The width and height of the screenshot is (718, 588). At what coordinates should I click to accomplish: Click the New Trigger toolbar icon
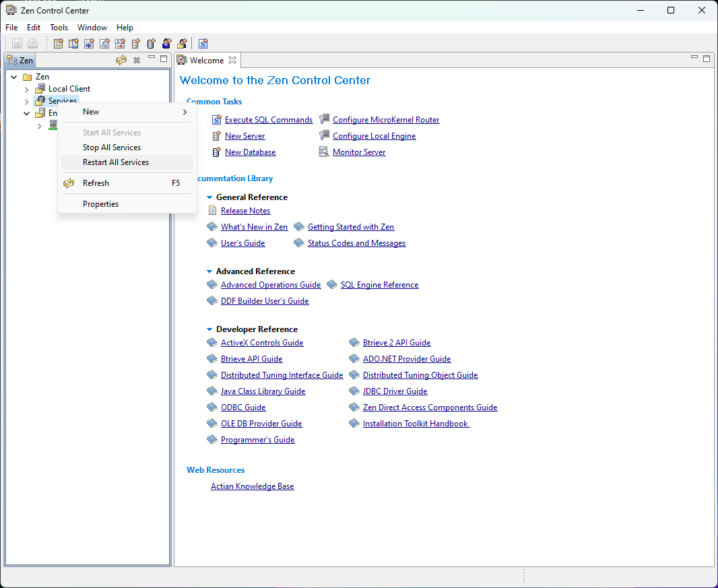121,44
